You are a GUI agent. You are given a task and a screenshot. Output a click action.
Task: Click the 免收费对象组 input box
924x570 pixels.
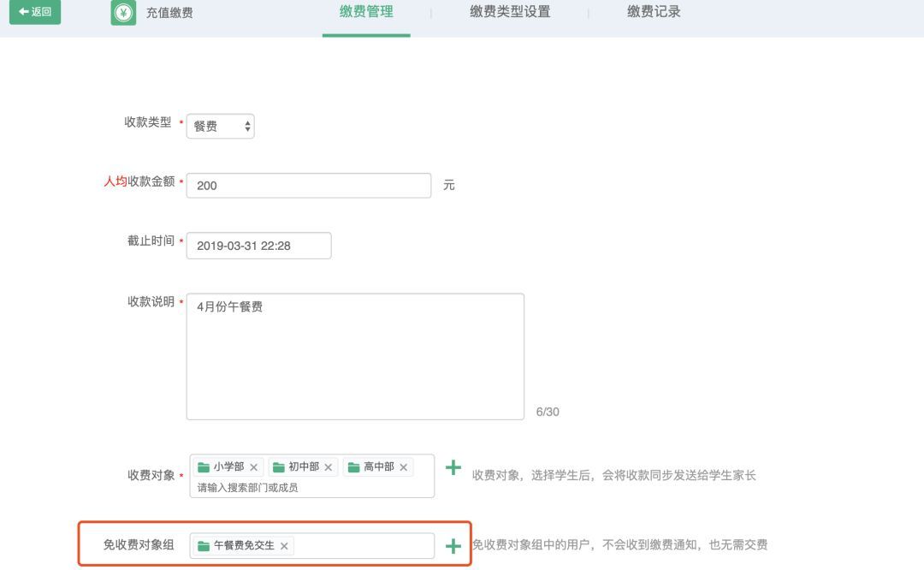pos(311,546)
